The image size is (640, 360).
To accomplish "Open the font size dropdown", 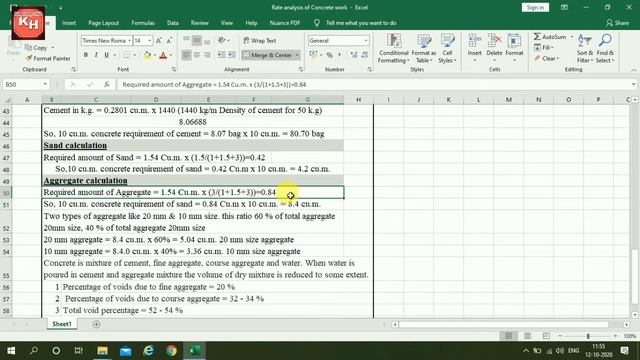I will coord(150,40).
